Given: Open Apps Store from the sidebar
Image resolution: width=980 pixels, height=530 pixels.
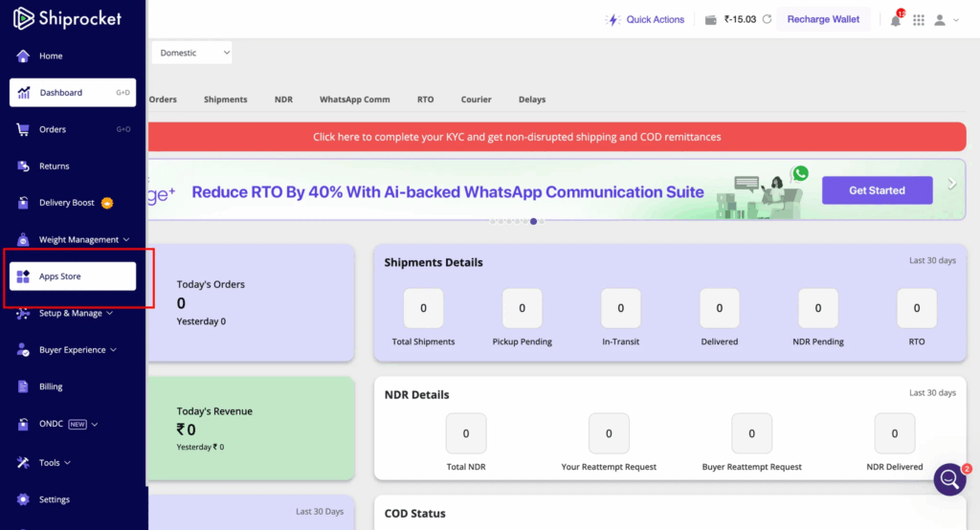Looking at the screenshot, I should pyautogui.click(x=73, y=276).
